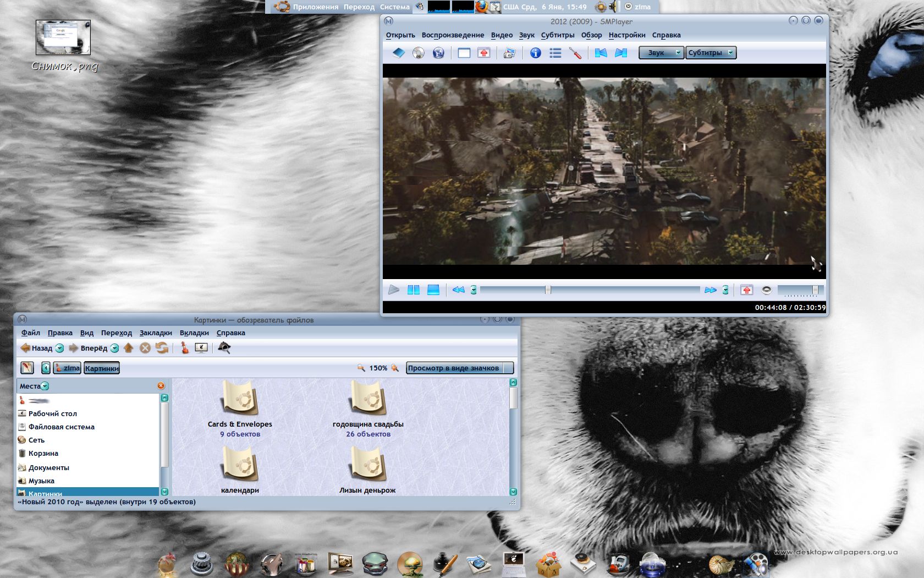The height and width of the screenshot is (578, 924).
Task: Expand the Назад history dropdown
Action: 59,348
